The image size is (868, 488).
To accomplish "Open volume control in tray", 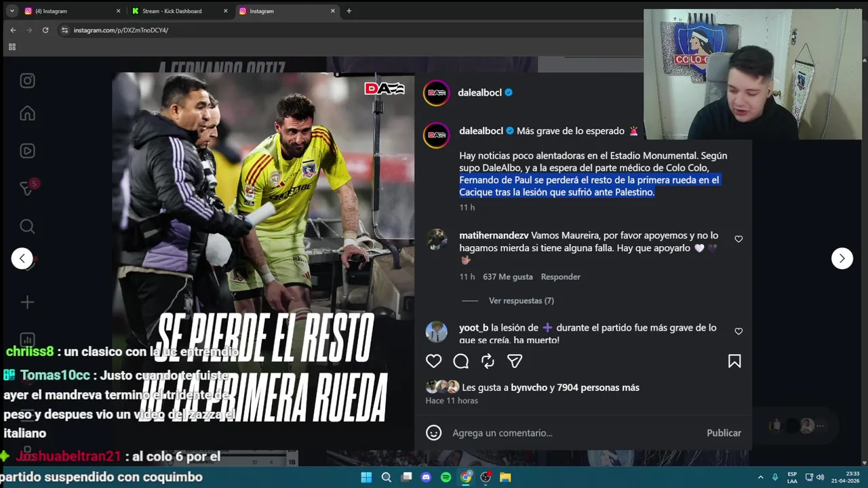I will [820, 477].
